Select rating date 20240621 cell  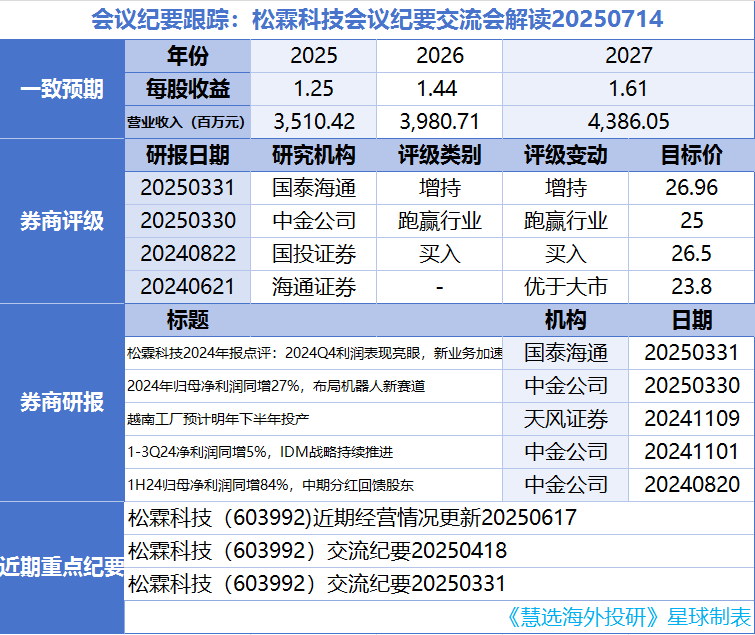[188, 287]
